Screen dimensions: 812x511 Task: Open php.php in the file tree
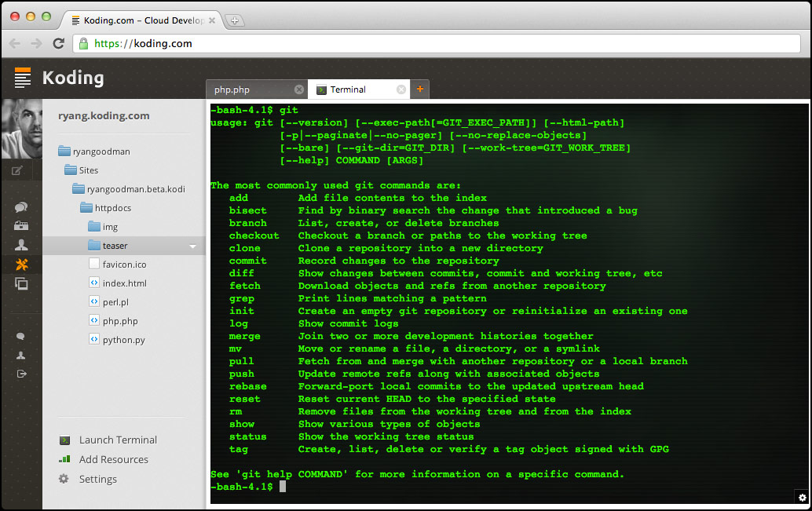click(113, 321)
